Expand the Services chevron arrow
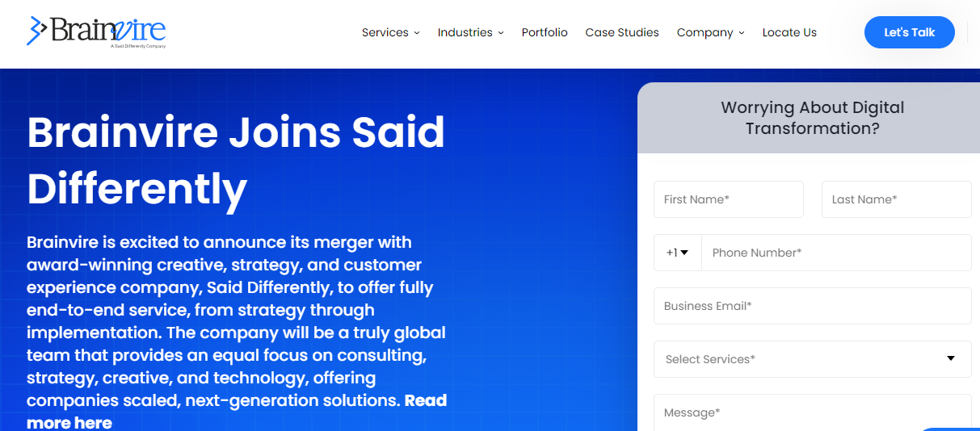This screenshot has width=980, height=431. pyautogui.click(x=417, y=33)
